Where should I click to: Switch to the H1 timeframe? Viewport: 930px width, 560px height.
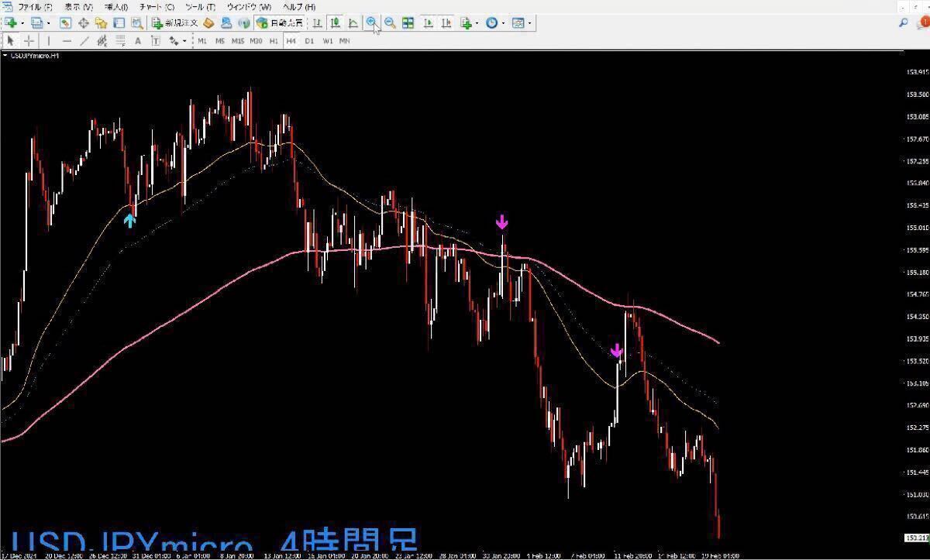[274, 40]
